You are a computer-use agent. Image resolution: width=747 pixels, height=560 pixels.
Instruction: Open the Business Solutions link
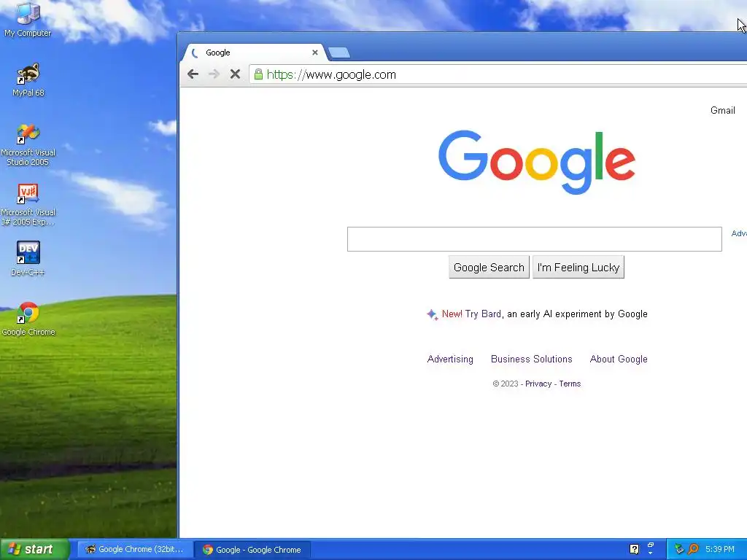click(532, 359)
